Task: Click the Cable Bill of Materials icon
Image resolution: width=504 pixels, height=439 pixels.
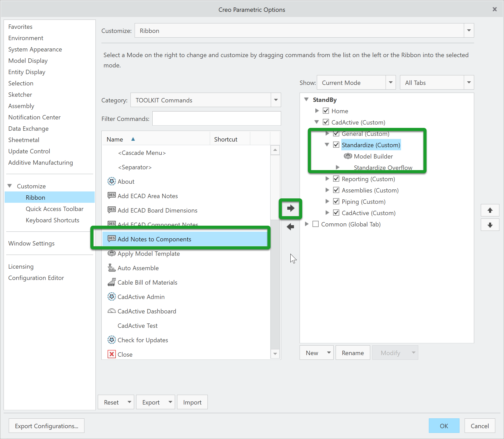Action: click(x=111, y=282)
